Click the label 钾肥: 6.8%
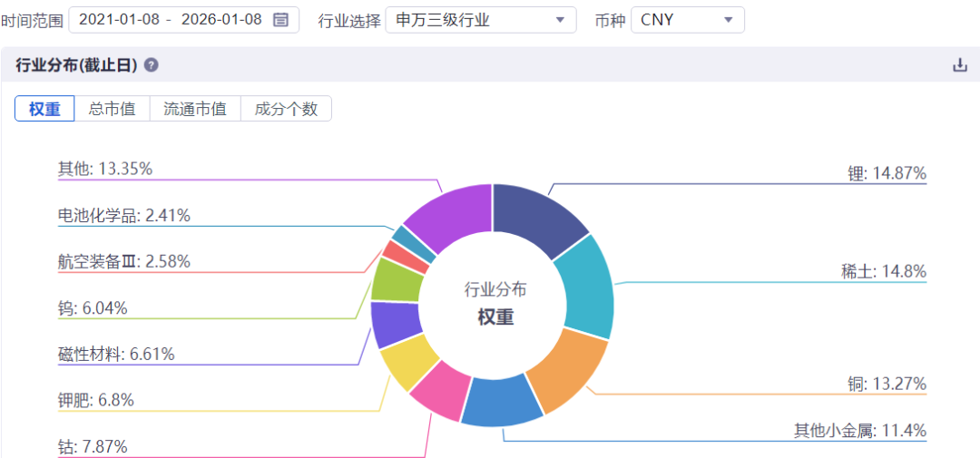The width and height of the screenshot is (980, 458). point(95,400)
